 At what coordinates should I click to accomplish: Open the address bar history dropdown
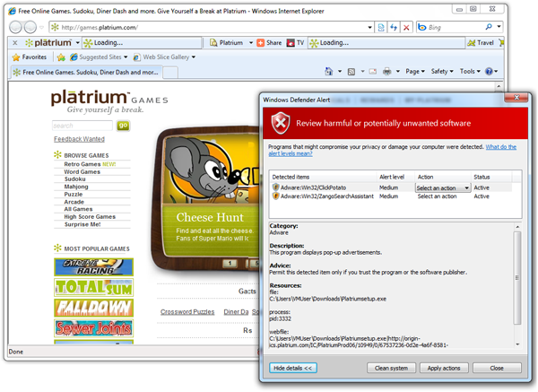(369, 27)
